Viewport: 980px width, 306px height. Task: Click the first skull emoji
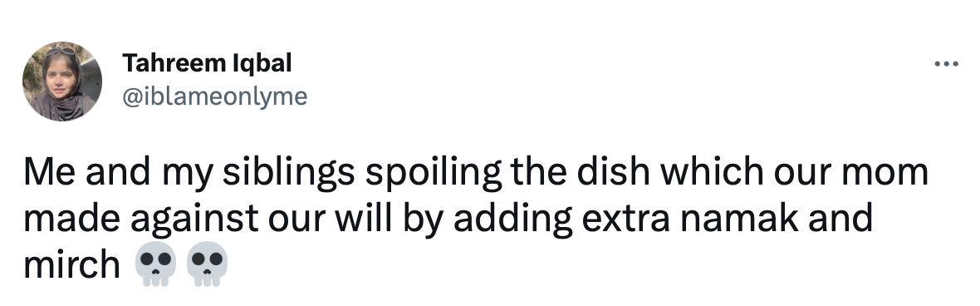[155, 264]
